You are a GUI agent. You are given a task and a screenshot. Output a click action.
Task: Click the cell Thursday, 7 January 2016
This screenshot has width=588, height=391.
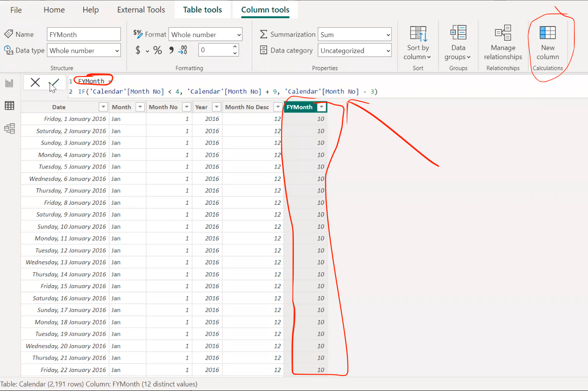(65, 191)
